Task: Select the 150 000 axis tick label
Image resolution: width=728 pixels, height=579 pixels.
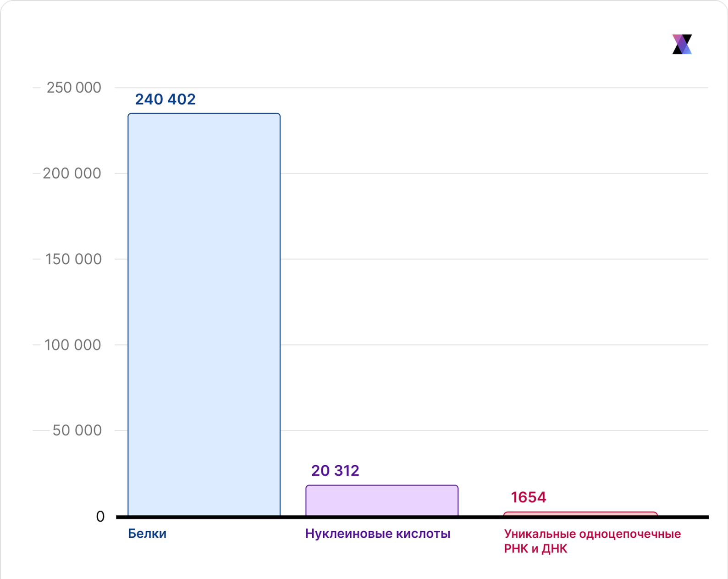Action: pyautogui.click(x=73, y=259)
